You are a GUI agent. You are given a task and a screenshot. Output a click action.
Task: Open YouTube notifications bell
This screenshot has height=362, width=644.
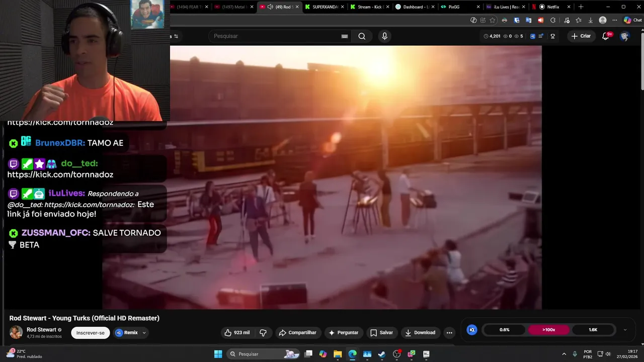606,36
